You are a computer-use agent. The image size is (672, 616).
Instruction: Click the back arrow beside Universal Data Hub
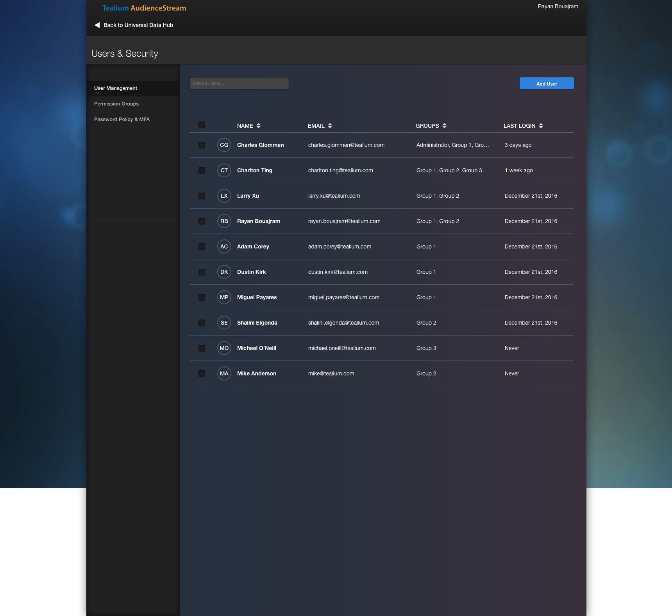pos(97,25)
